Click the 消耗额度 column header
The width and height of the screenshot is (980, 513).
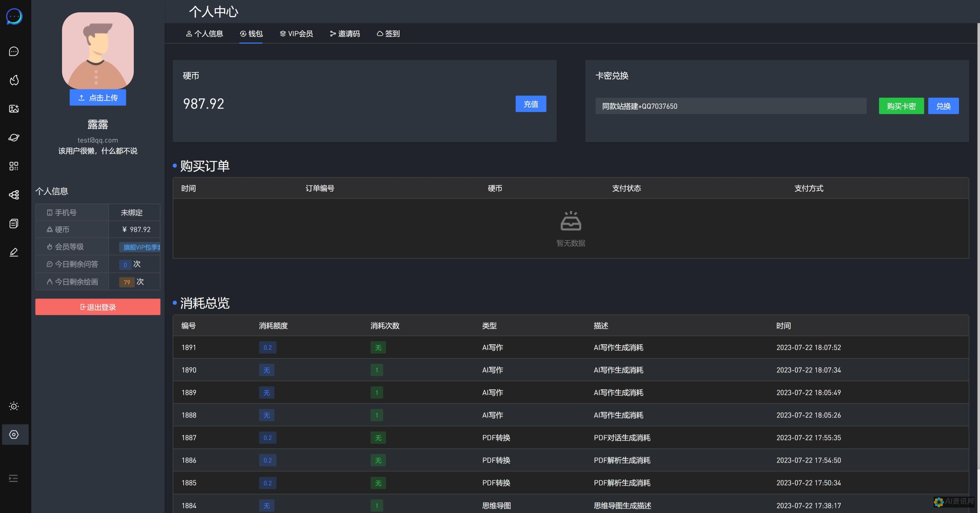(x=273, y=326)
